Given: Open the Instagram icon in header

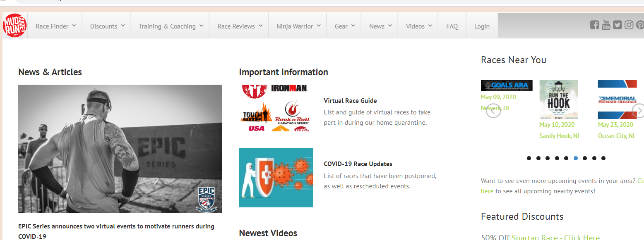Looking at the screenshot, I should pyautogui.click(x=629, y=25).
